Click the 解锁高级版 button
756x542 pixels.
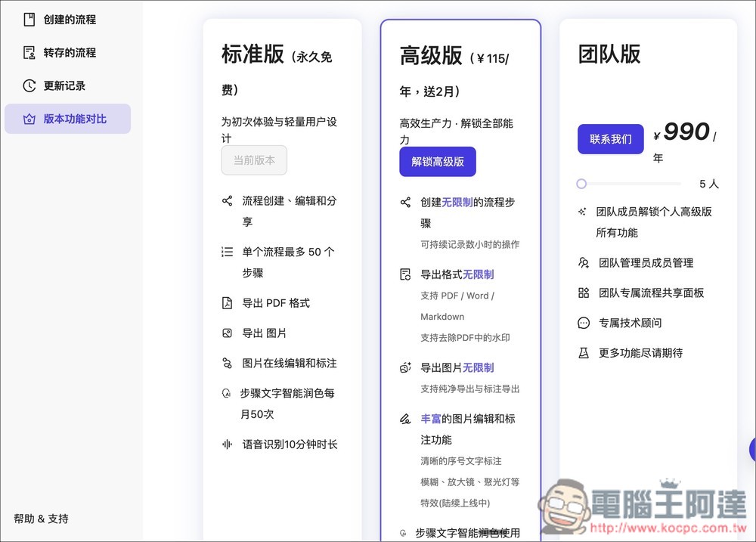438,161
